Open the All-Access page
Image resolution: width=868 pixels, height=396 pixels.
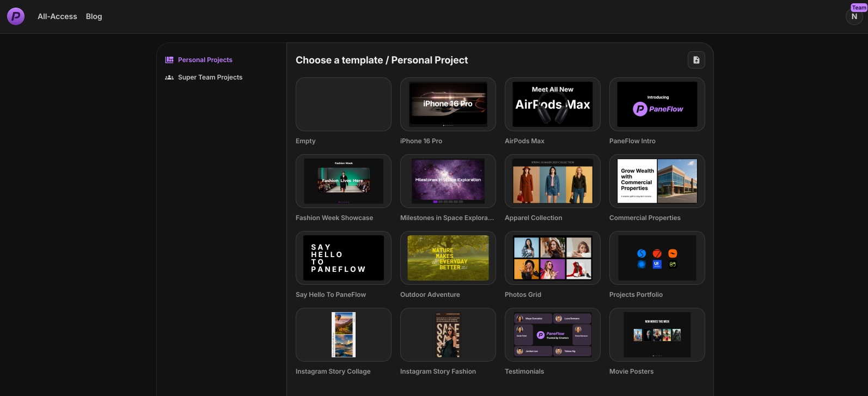pos(57,16)
